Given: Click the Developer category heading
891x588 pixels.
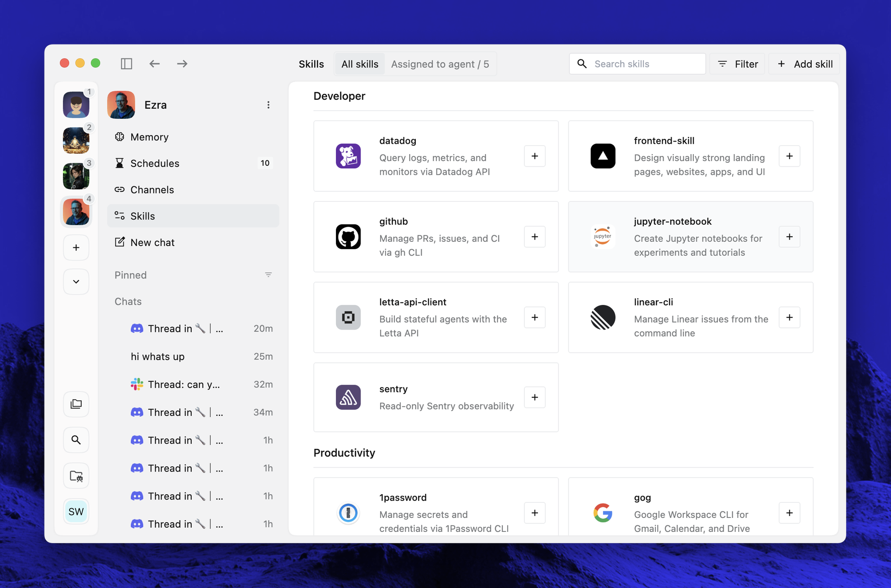Looking at the screenshot, I should (339, 96).
